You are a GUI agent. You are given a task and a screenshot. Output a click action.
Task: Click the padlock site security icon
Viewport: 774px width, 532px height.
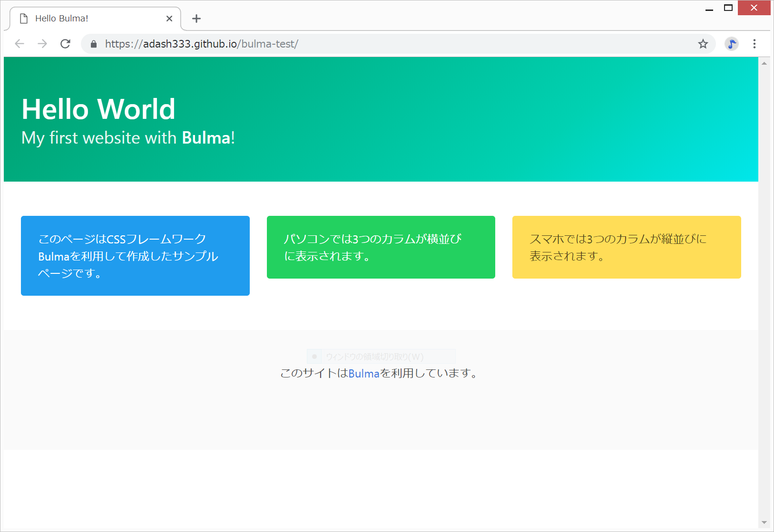(x=94, y=44)
